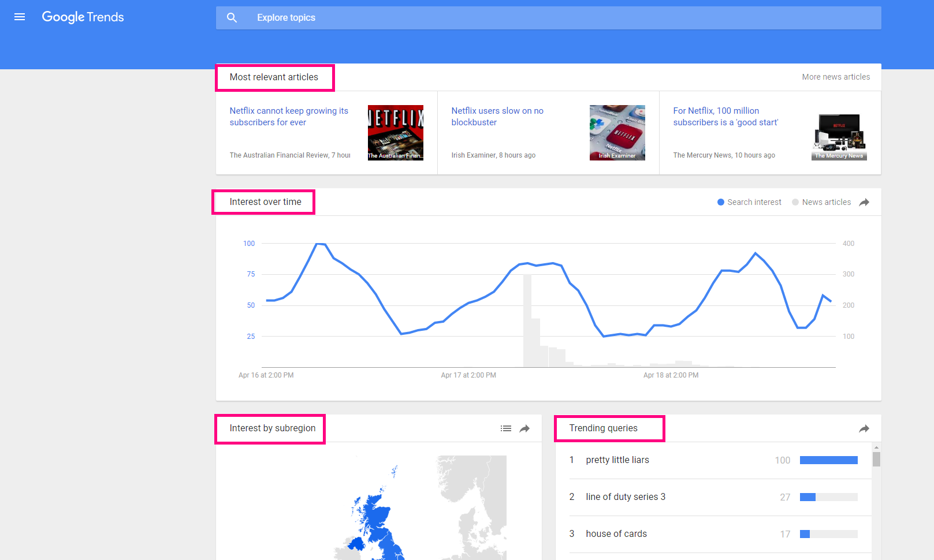Open article Netflix users slow on no blockbuster

[497, 117]
